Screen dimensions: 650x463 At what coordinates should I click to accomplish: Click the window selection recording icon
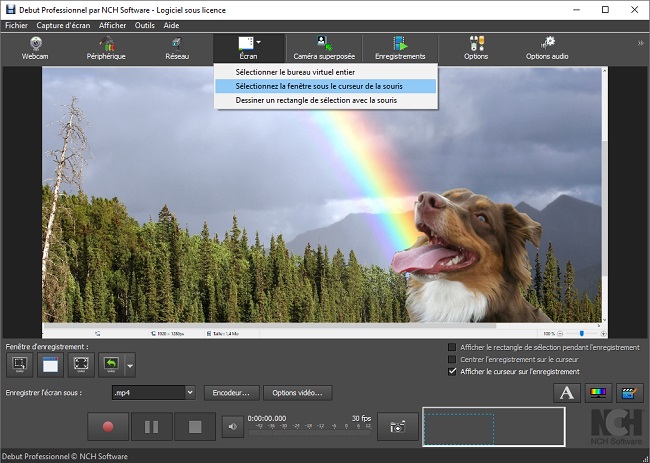(50, 365)
